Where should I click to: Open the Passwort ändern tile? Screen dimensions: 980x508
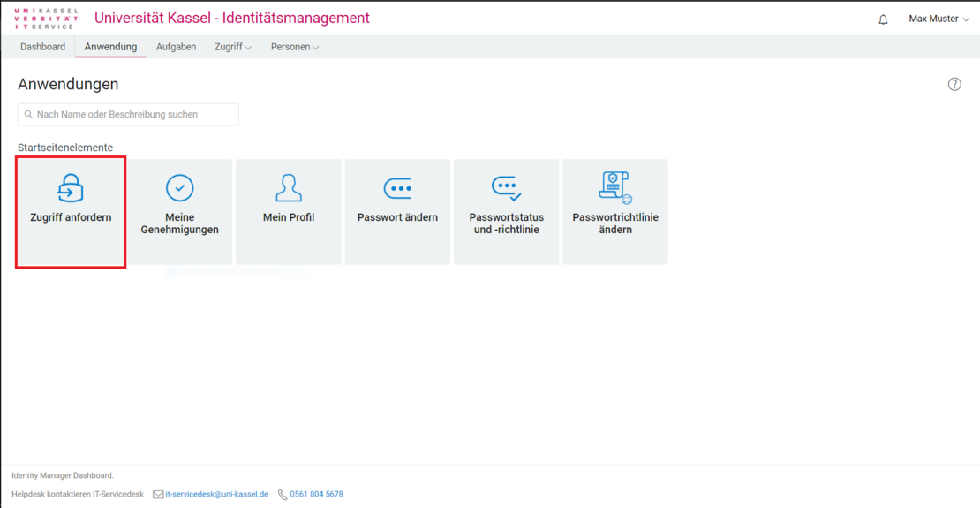397,212
